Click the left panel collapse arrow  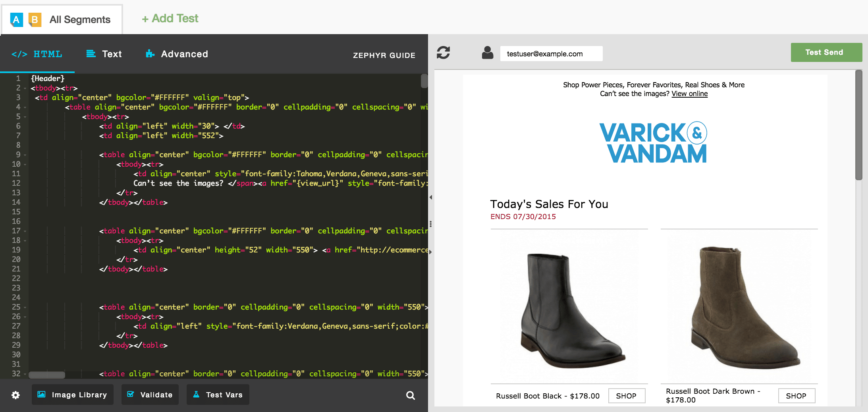click(x=431, y=197)
